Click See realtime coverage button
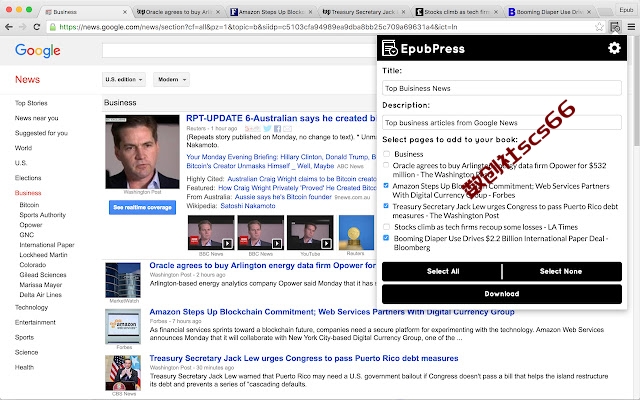This screenshot has width=640, height=400. 142,207
